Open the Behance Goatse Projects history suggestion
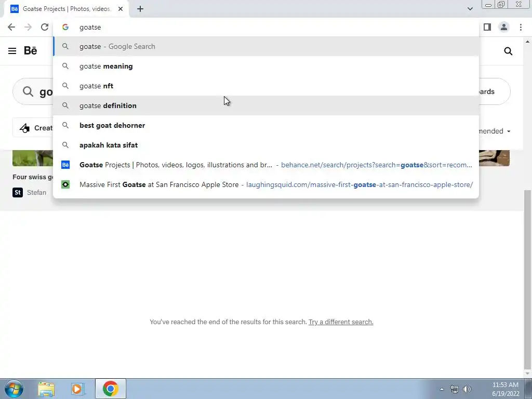Viewport: 532px width, 399px height. click(266, 165)
